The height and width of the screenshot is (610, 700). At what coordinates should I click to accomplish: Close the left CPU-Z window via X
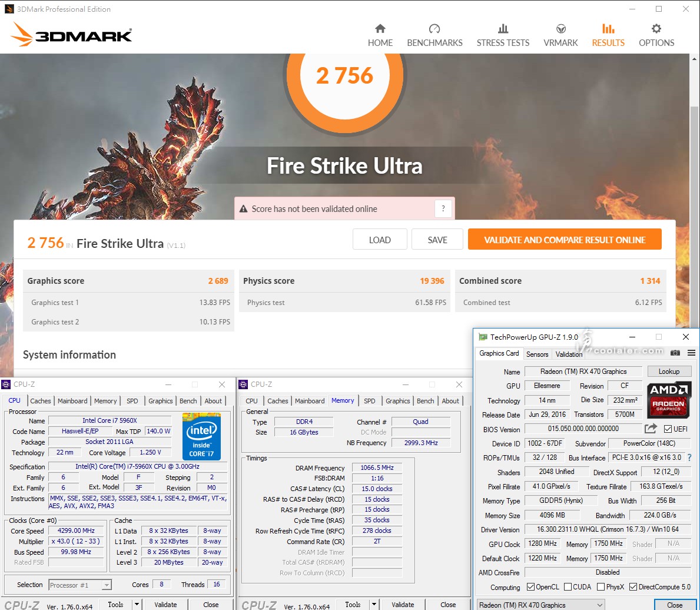[222, 384]
